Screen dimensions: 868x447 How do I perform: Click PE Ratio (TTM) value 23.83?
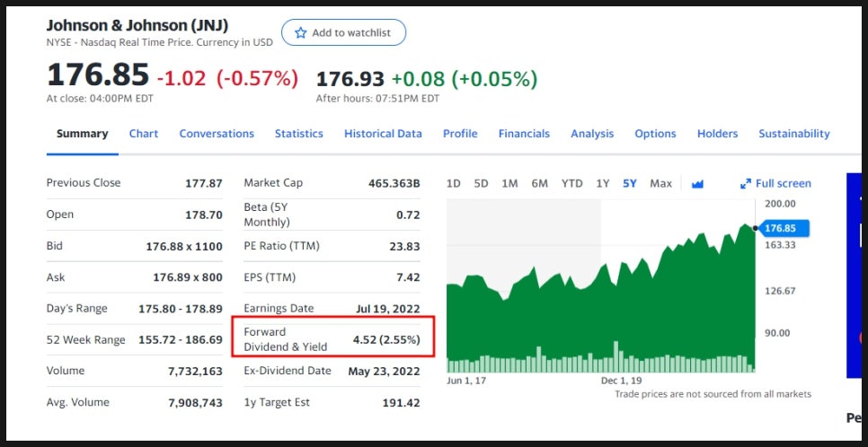click(x=404, y=246)
